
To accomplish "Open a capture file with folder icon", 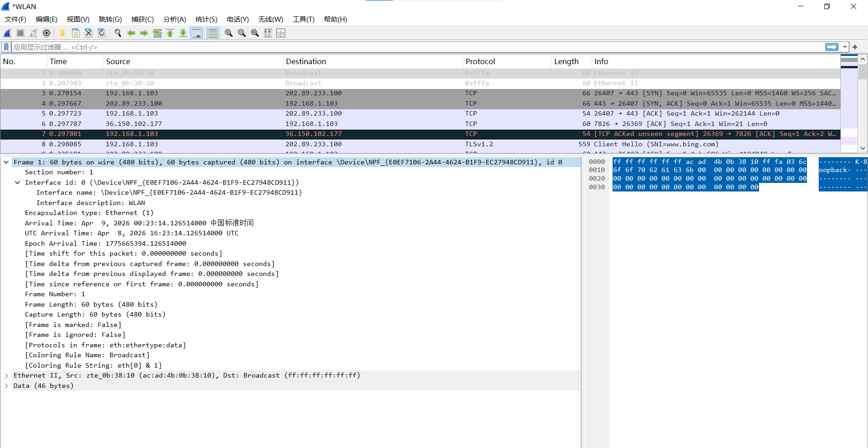I will pos(62,33).
